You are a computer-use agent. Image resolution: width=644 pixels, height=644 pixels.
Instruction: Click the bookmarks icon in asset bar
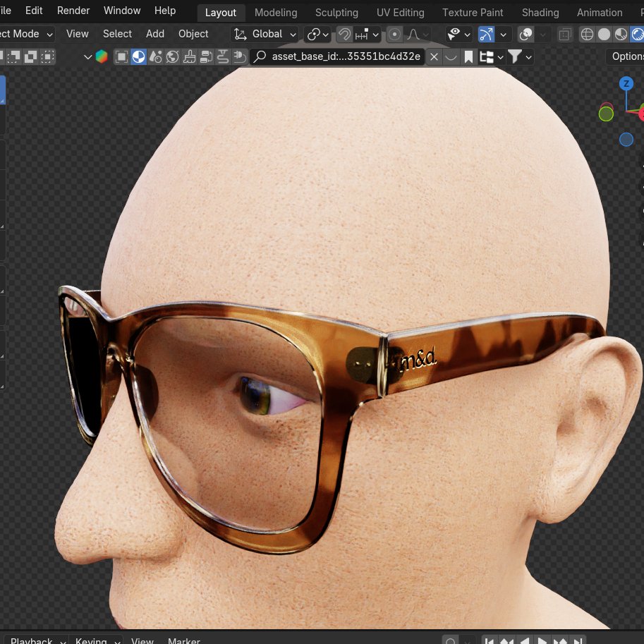(468, 56)
